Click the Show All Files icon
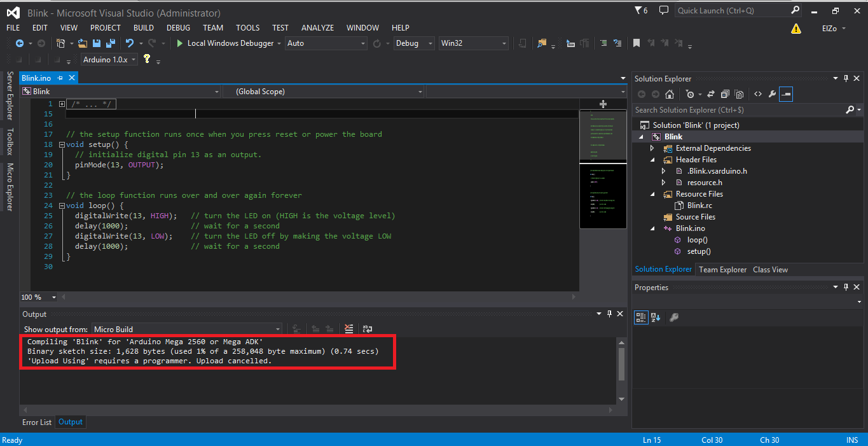 tap(739, 94)
